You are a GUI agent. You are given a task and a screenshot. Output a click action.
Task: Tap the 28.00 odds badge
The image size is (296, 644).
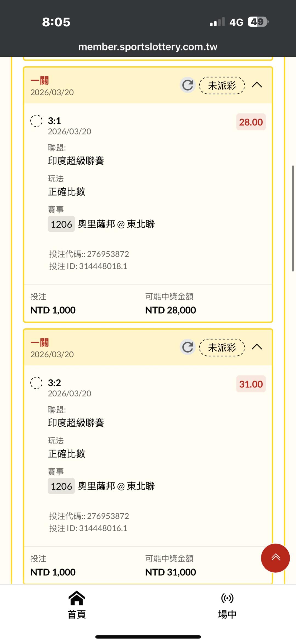251,122
